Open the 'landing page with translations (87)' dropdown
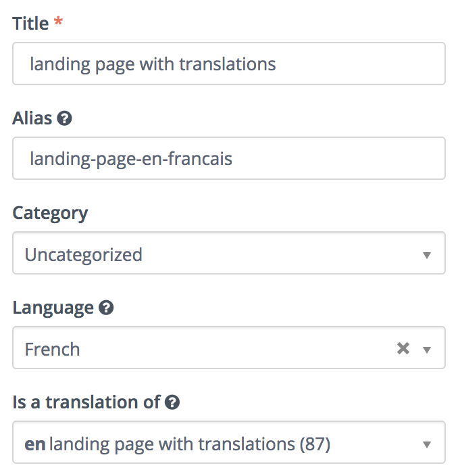This screenshot has height=476, width=458. point(229,442)
